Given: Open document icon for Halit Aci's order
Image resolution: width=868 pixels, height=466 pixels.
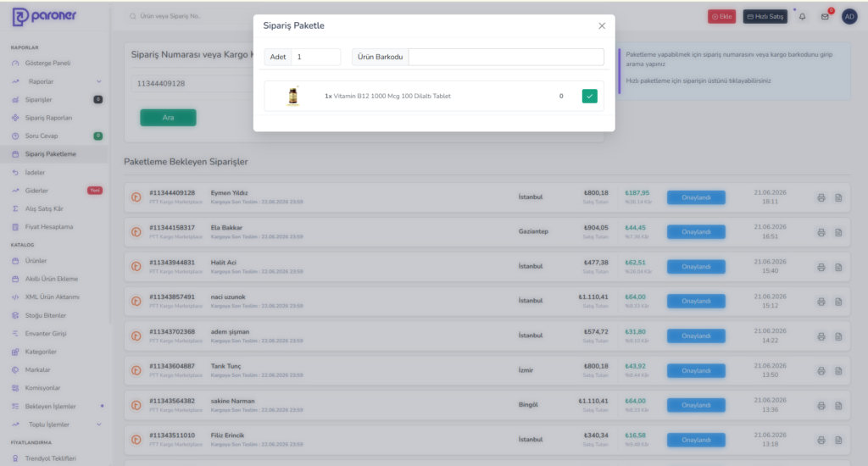Looking at the screenshot, I should [x=838, y=267].
